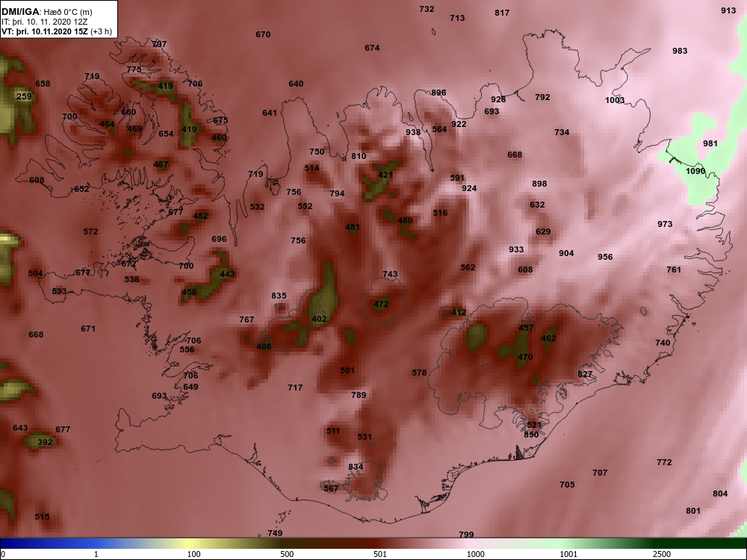
Task: Select the map value 1090
Action: point(695,171)
